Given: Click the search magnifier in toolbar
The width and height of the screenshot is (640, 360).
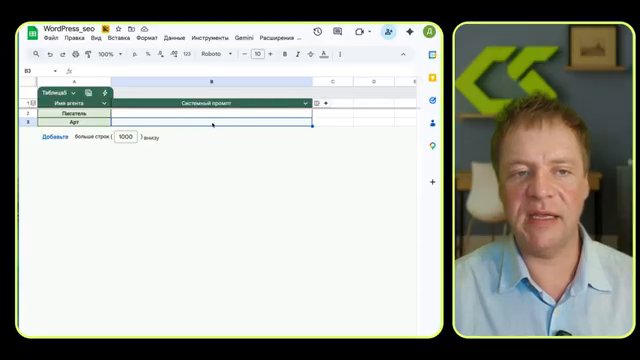Looking at the screenshot, I should tap(36, 54).
